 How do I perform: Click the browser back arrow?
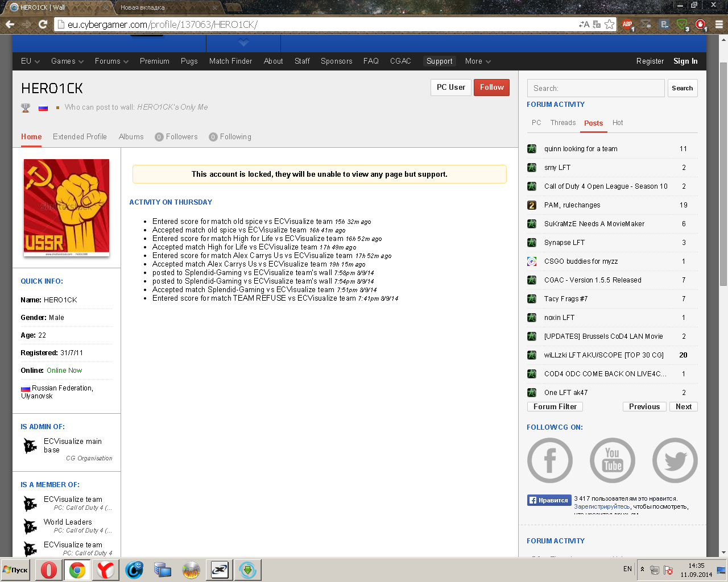tap(10, 24)
